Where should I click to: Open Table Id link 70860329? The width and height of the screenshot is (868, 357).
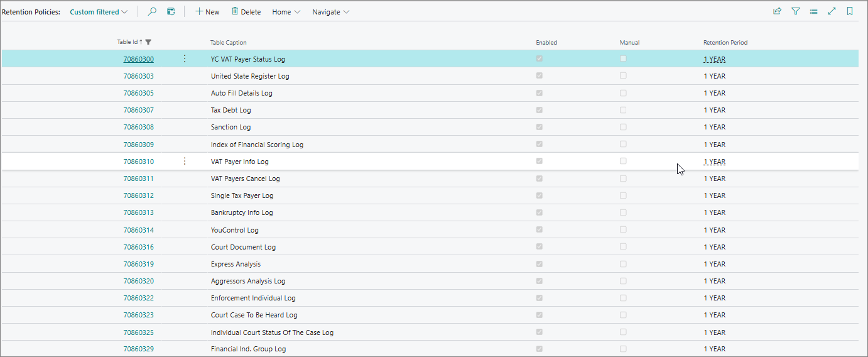[x=138, y=349]
